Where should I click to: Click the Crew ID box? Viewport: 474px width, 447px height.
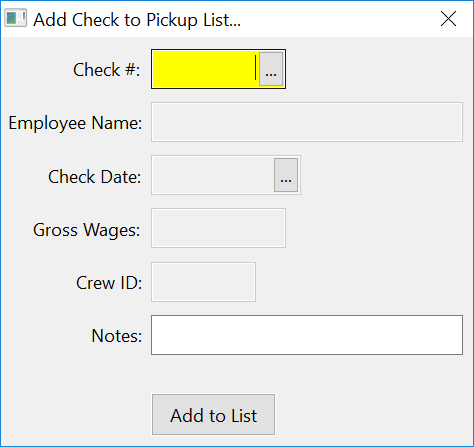tap(203, 282)
